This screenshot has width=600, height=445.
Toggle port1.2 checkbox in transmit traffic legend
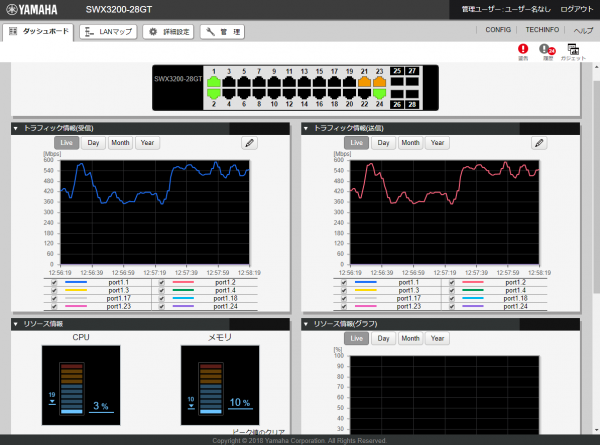452,283
